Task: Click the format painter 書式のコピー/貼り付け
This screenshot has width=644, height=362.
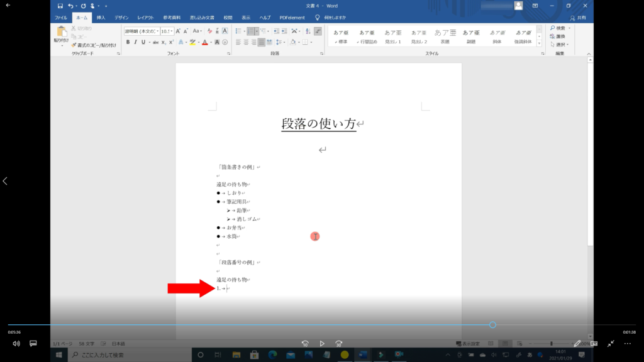Action: pyautogui.click(x=93, y=45)
